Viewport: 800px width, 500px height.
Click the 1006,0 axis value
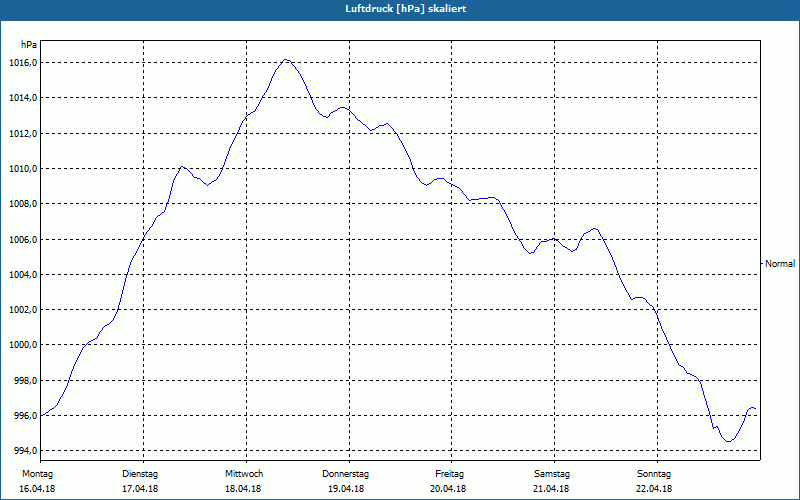click(22, 239)
